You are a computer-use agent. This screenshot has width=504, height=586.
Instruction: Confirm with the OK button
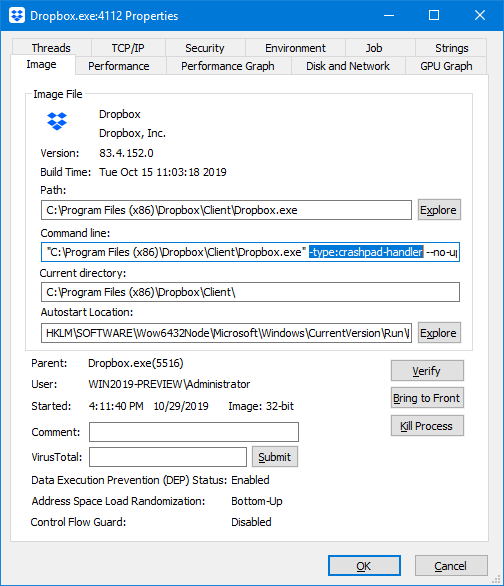point(364,566)
